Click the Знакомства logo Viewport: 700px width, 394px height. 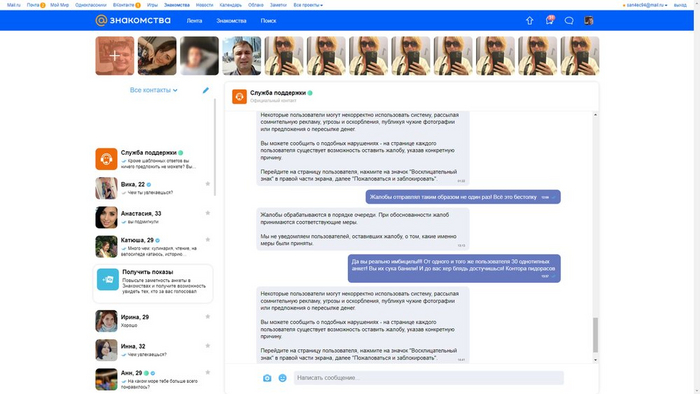(133, 21)
